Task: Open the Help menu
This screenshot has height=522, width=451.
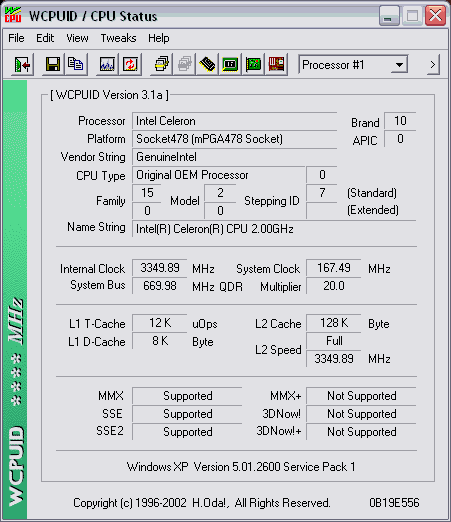Action: [x=159, y=38]
